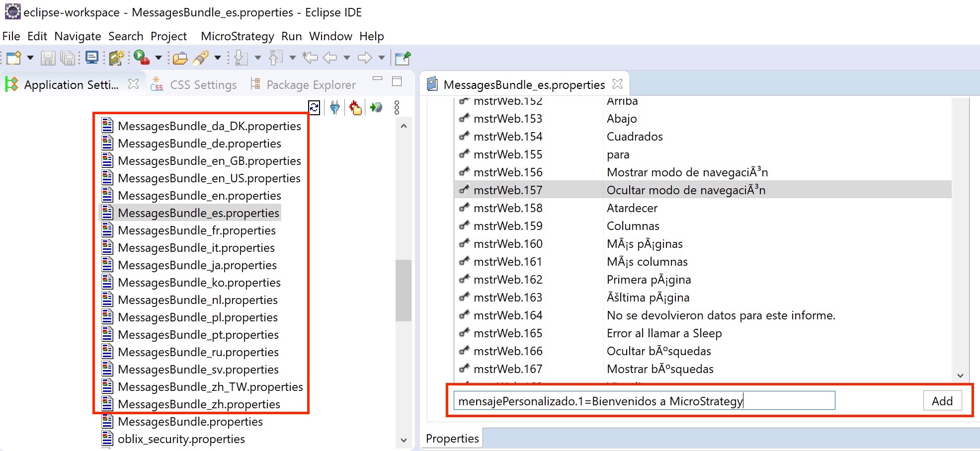Open the External Tools dropdown arrow
Viewport: 980px width, 451px height.
coord(159,58)
